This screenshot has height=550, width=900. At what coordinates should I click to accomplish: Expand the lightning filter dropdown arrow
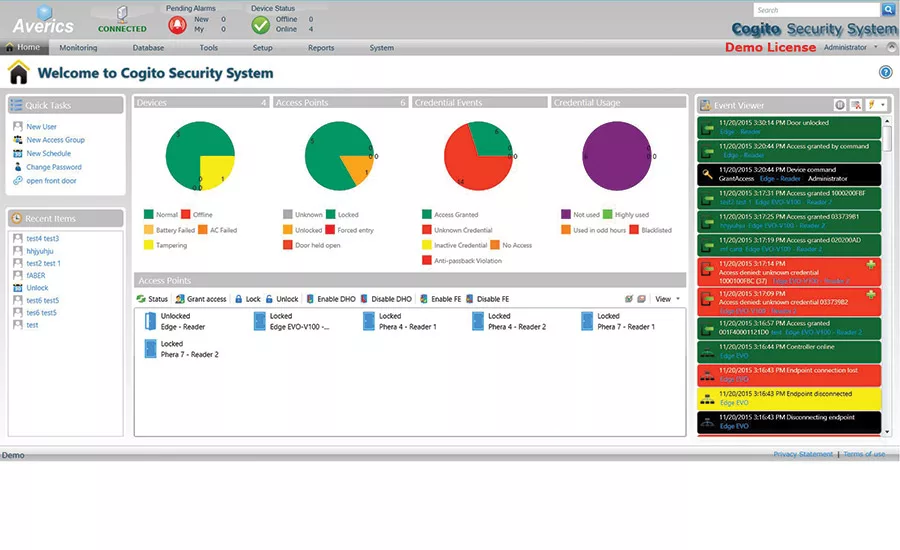883,104
